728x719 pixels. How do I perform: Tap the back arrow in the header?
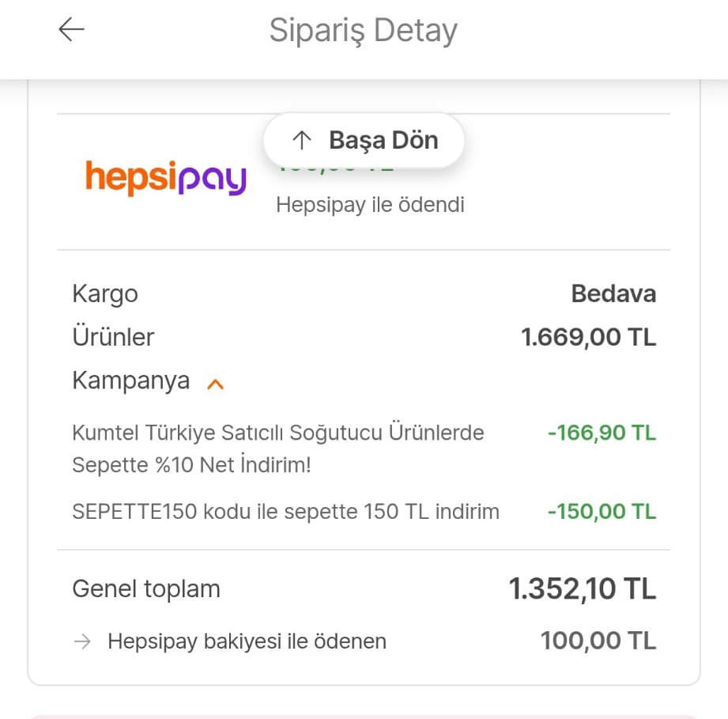coord(71,29)
